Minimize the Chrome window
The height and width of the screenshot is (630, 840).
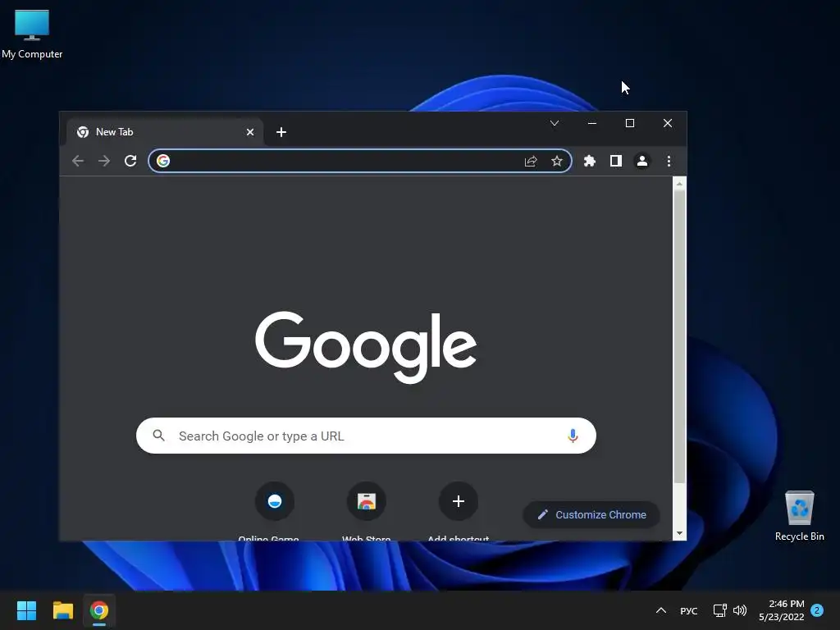coord(592,123)
